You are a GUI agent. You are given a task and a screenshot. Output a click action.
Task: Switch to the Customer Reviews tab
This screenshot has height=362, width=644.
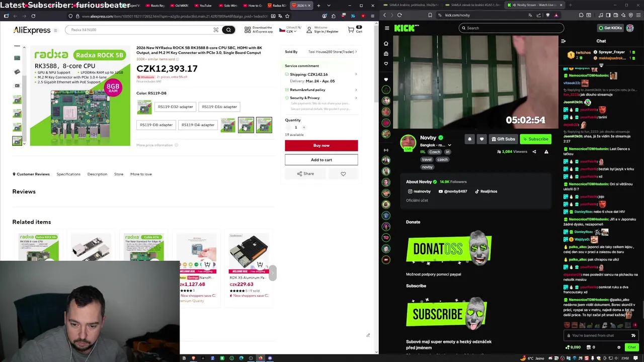pos(31,174)
